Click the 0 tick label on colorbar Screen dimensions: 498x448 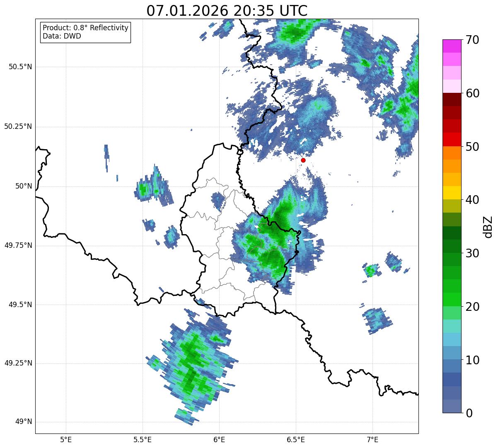pyautogui.click(x=469, y=413)
